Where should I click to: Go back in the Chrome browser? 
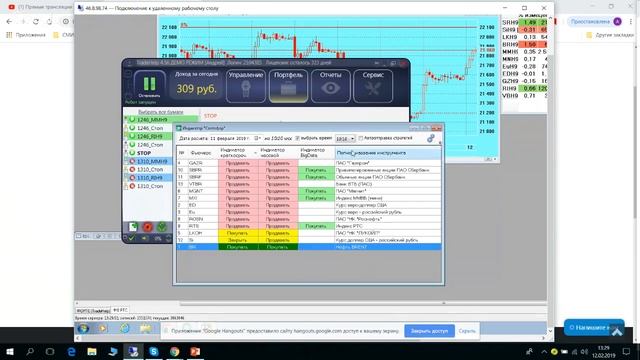point(9,22)
